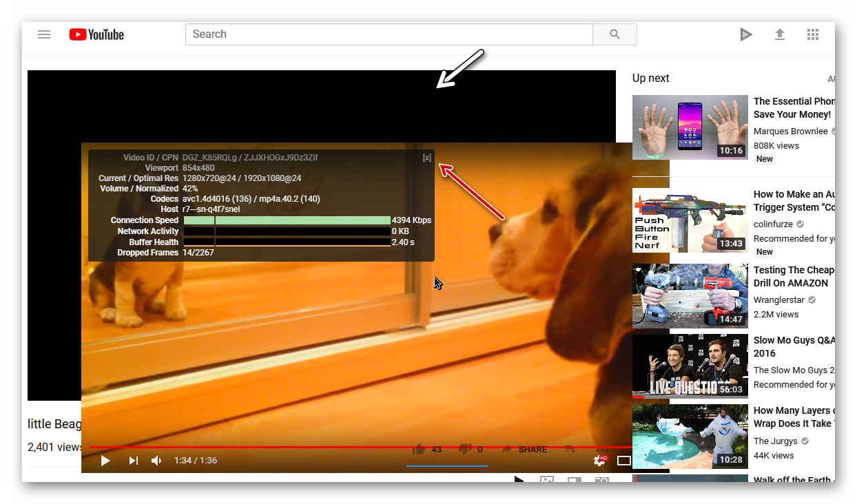Open the How Many Layers video thumbnail
Viewport: 857px width, 504px height.
point(690,437)
